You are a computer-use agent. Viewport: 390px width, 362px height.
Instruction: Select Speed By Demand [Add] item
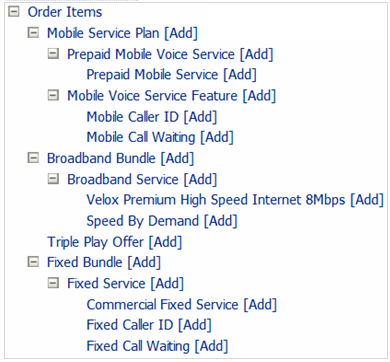tap(162, 221)
